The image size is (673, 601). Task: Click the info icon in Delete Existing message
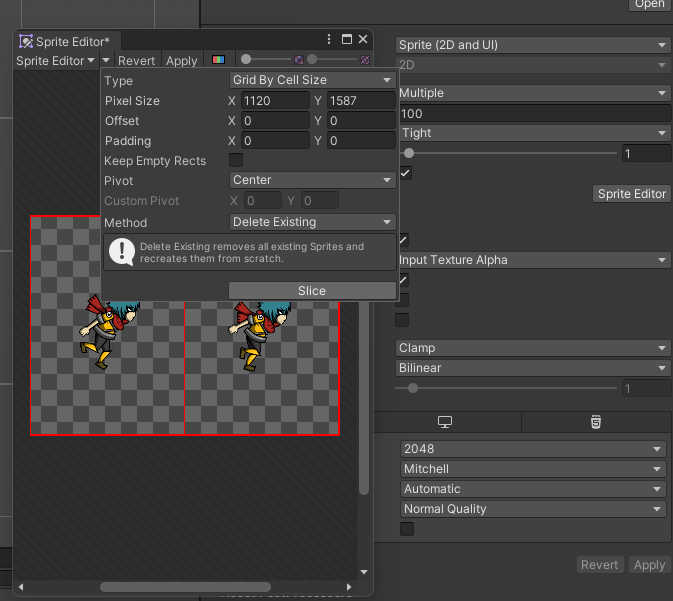[122, 251]
